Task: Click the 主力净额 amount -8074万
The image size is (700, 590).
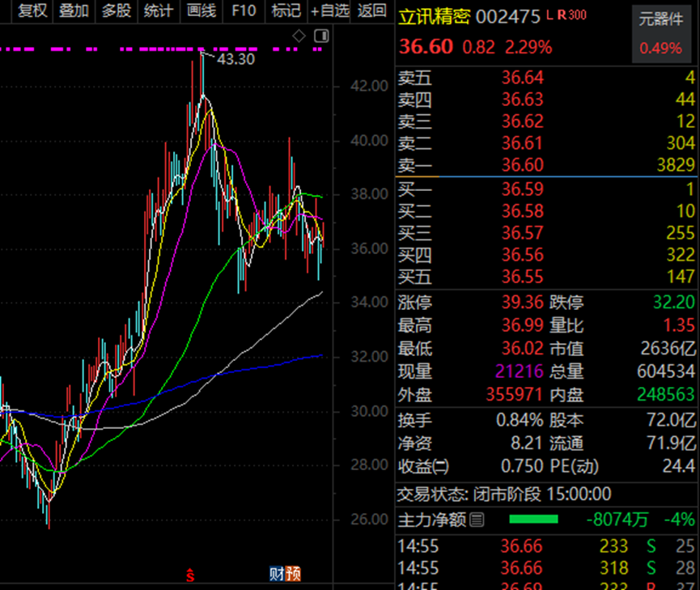Action: [x=617, y=520]
